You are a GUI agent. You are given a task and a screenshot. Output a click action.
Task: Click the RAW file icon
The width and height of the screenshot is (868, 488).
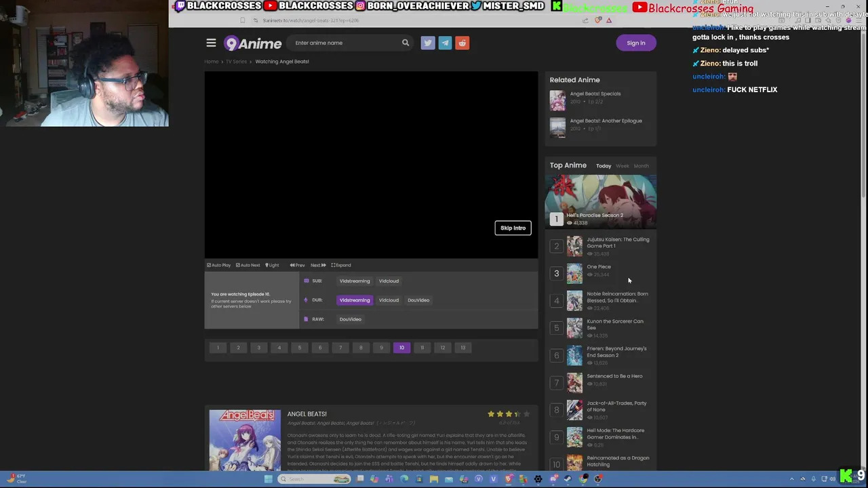306,319
